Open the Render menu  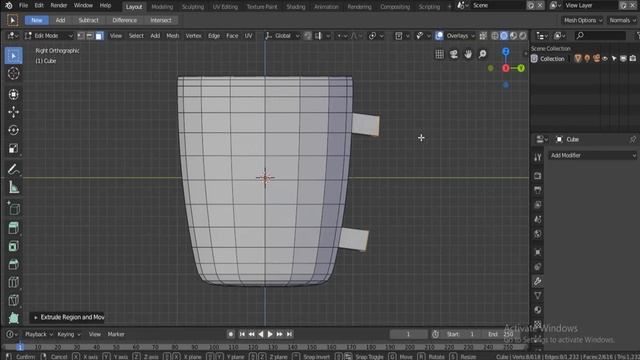pyautogui.click(x=58, y=6)
